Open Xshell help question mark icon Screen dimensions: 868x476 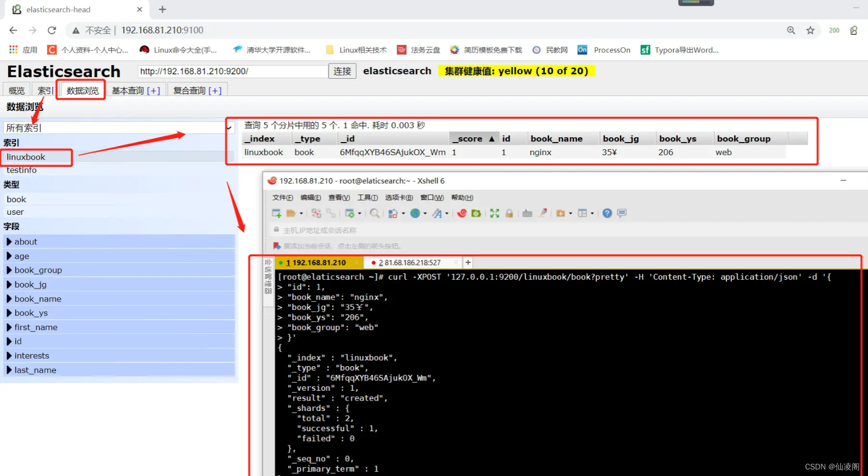(x=607, y=213)
